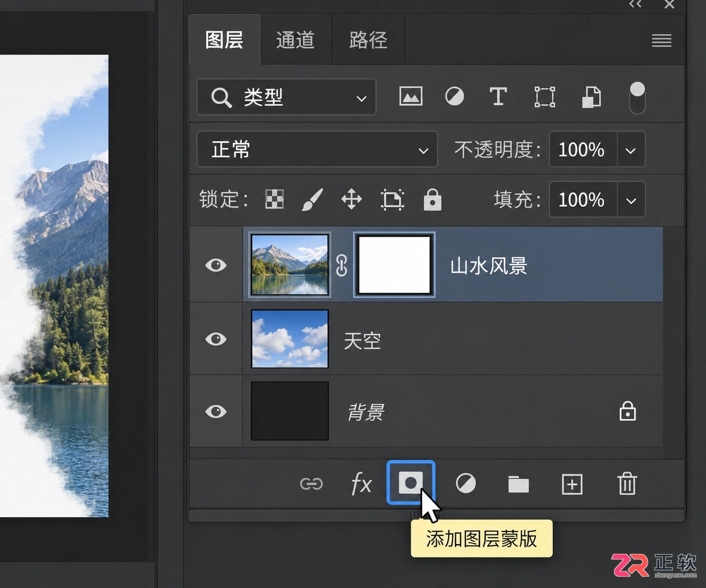Close the layers panel X
The image size is (706, 588).
669,4
